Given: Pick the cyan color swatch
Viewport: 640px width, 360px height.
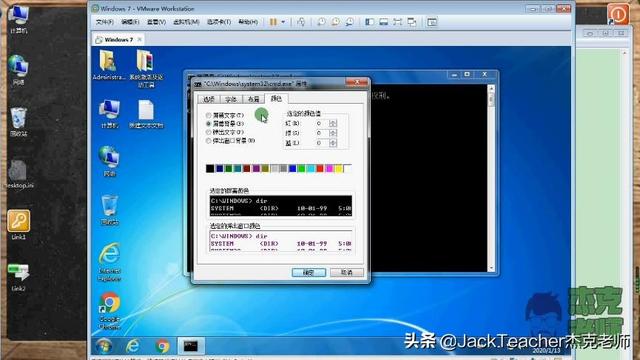Looking at the screenshot, I should click(311, 168).
